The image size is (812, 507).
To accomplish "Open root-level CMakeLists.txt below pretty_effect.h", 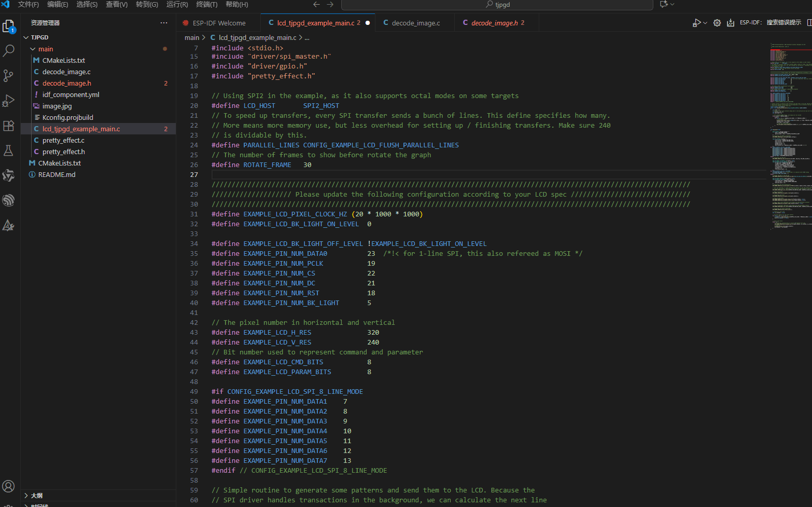I will pyautogui.click(x=99, y=163).
